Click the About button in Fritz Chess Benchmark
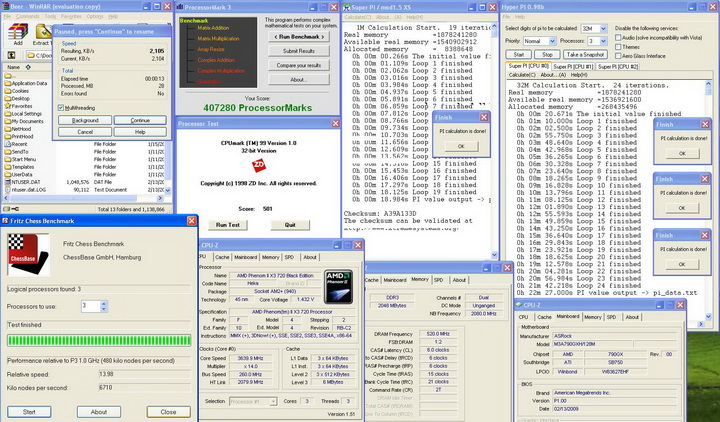Screen dimensions: 720x422 click(x=99, y=412)
